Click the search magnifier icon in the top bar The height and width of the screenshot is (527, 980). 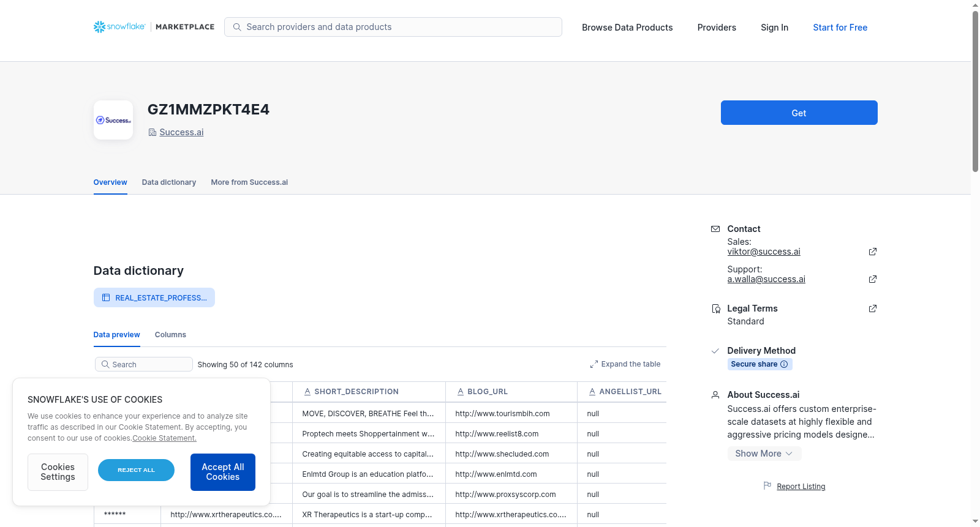237,27
